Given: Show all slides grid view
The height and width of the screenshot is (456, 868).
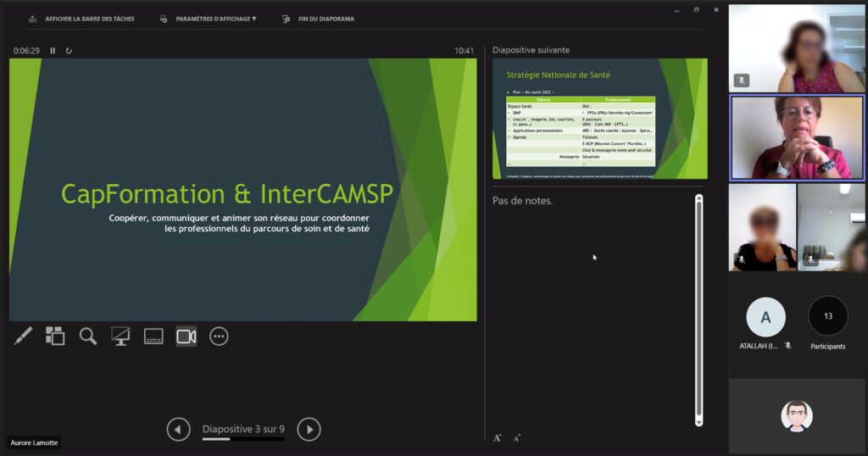Looking at the screenshot, I should (x=55, y=336).
